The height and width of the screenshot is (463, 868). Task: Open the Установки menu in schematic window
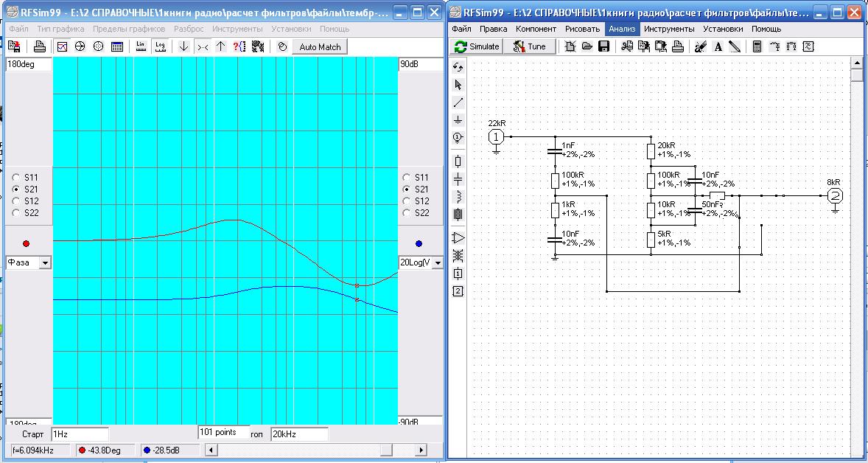(723, 29)
